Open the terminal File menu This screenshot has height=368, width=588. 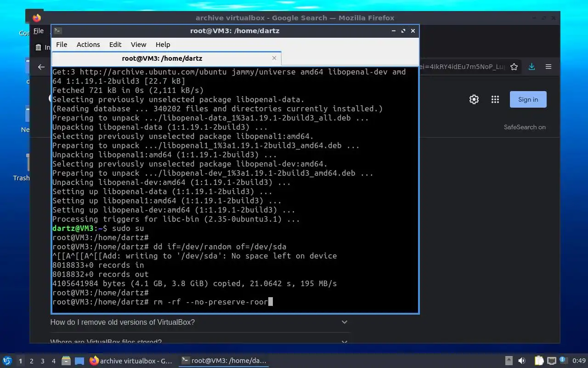[x=62, y=45]
